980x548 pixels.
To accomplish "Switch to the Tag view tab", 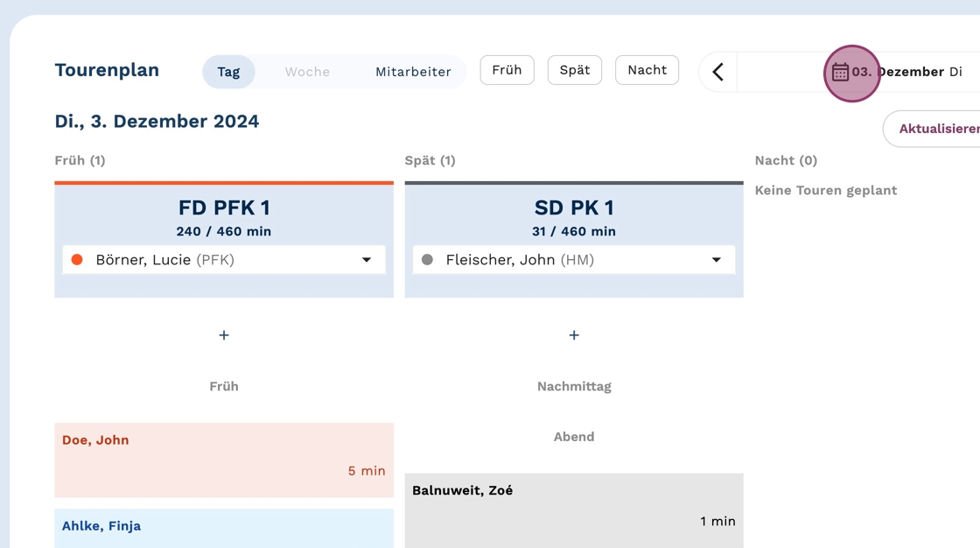I will click(x=228, y=72).
